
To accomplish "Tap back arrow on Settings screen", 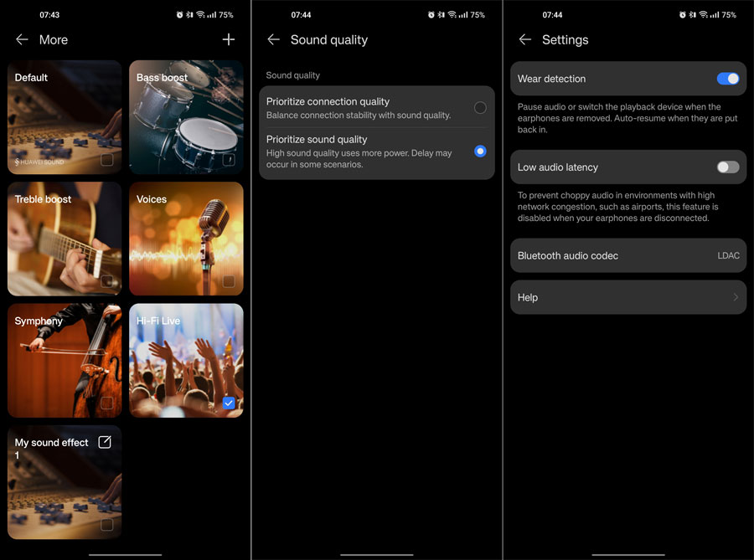I will [525, 39].
